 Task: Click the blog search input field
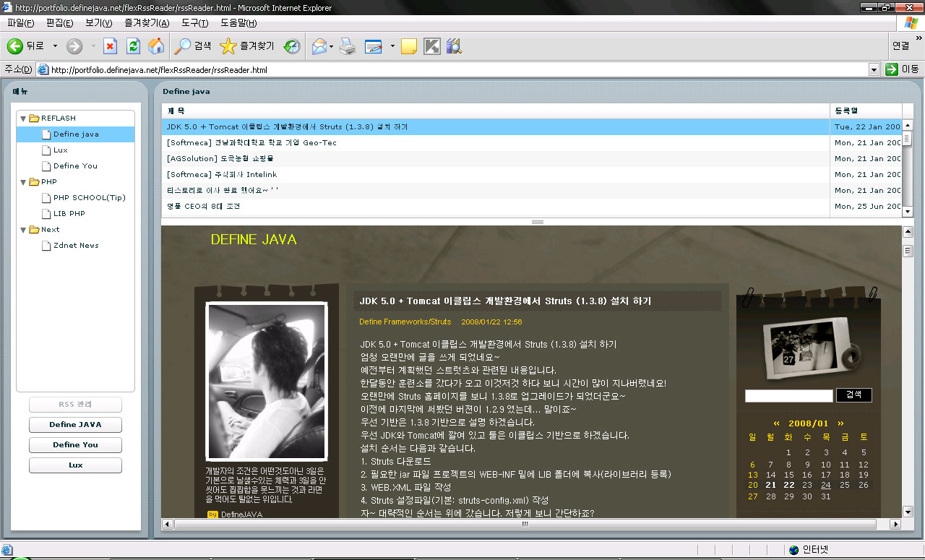click(789, 396)
